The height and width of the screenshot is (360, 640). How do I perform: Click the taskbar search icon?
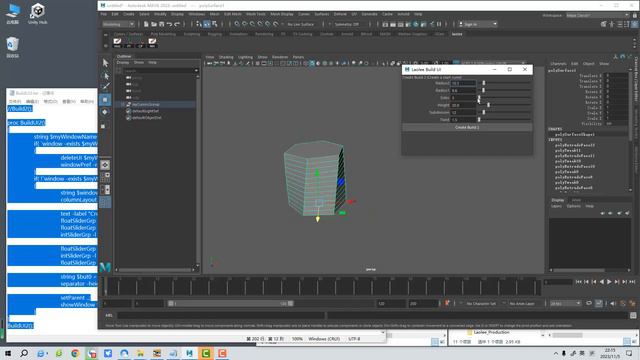24,353
